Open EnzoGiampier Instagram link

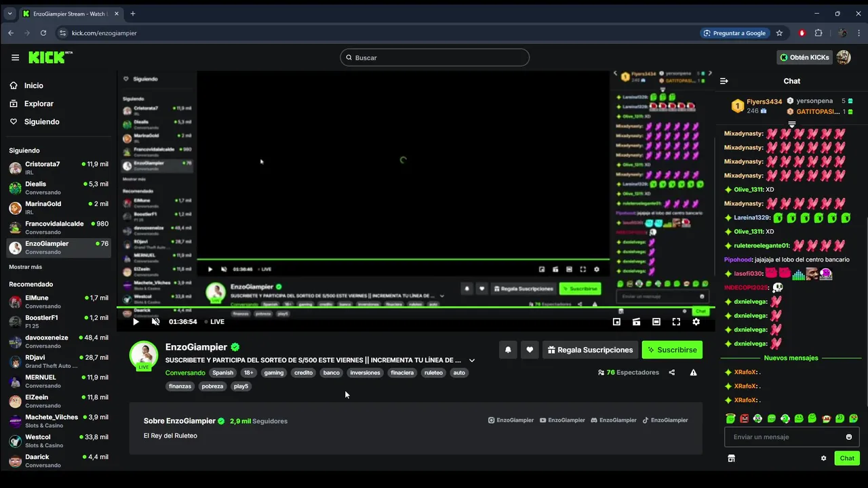(511, 420)
